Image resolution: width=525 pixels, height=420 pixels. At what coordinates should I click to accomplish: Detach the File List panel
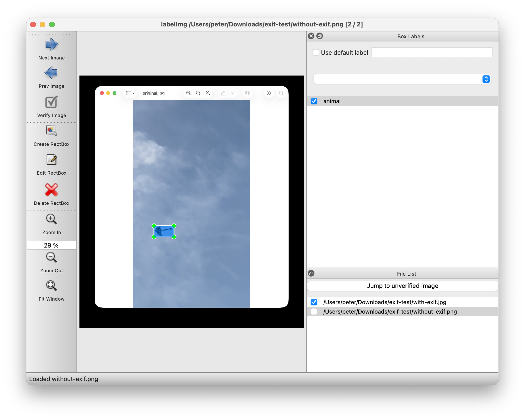pyautogui.click(x=311, y=273)
